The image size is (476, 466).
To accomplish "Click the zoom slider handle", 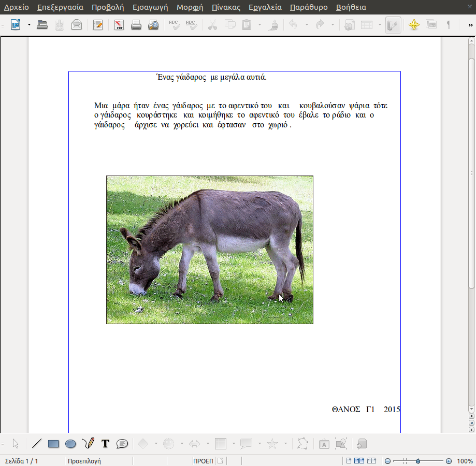I will (x=417, y=461).
